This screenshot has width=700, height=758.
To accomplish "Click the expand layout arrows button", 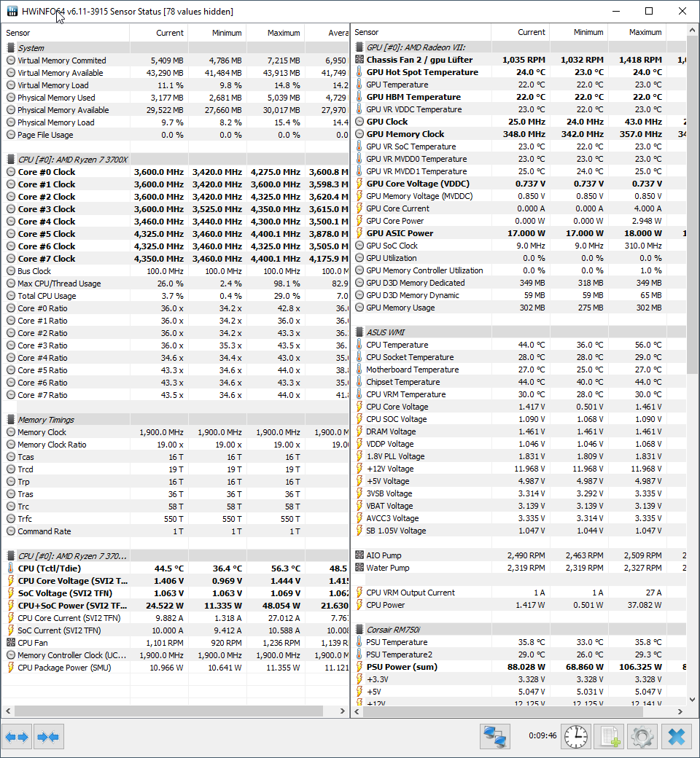I will [17, 737].
